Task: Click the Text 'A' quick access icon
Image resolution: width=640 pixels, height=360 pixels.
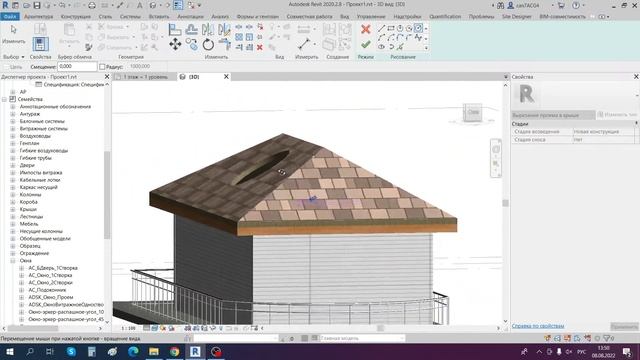Action: click(140, 5)
